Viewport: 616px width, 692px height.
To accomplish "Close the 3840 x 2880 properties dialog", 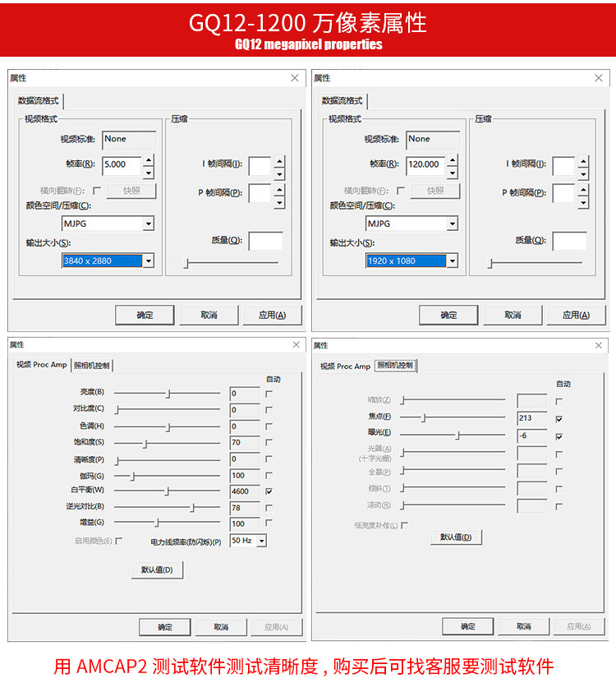I will coord(295,78).
